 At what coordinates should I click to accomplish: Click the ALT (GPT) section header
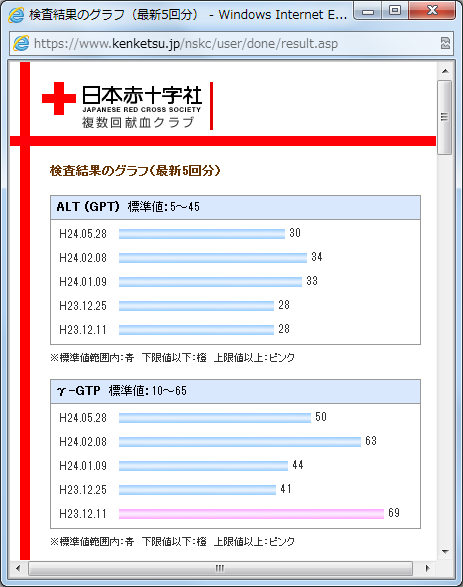[235, 207]
